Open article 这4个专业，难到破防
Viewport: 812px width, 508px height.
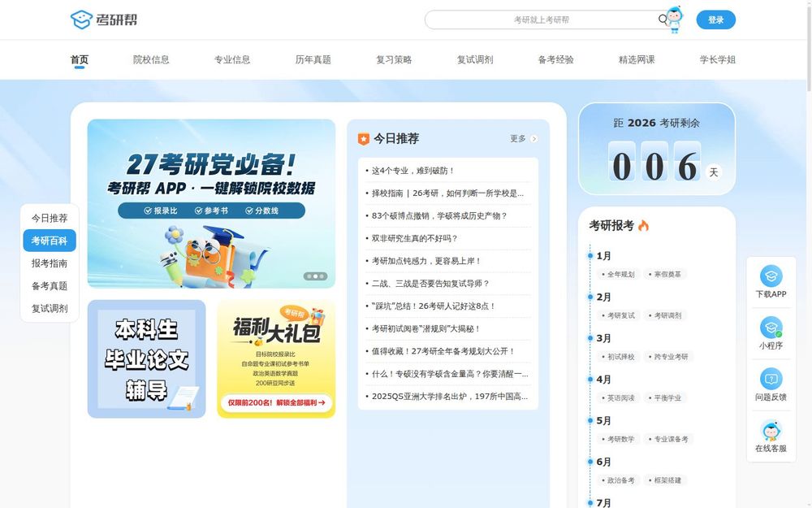[x=412, y=171]
